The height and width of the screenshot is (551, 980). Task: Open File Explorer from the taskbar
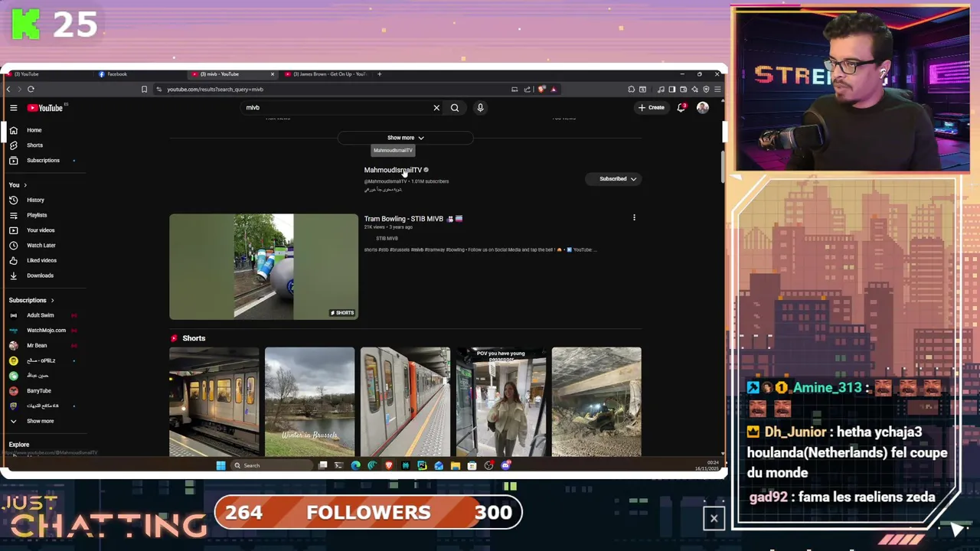pyautogui.click(x=456, y=465)
